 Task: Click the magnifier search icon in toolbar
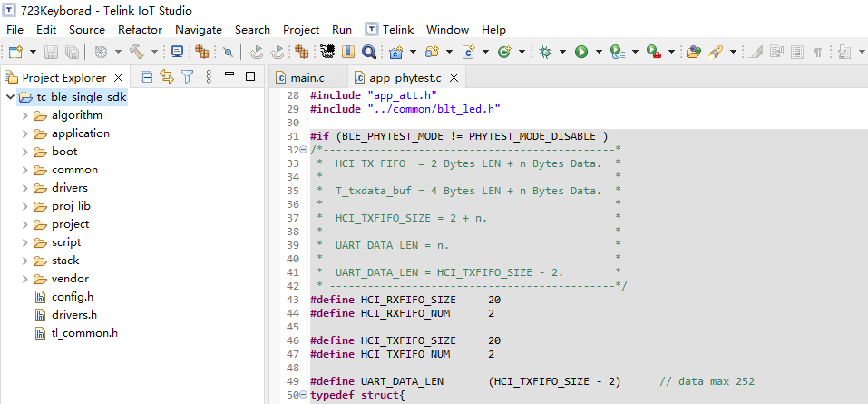click(368, 52)
